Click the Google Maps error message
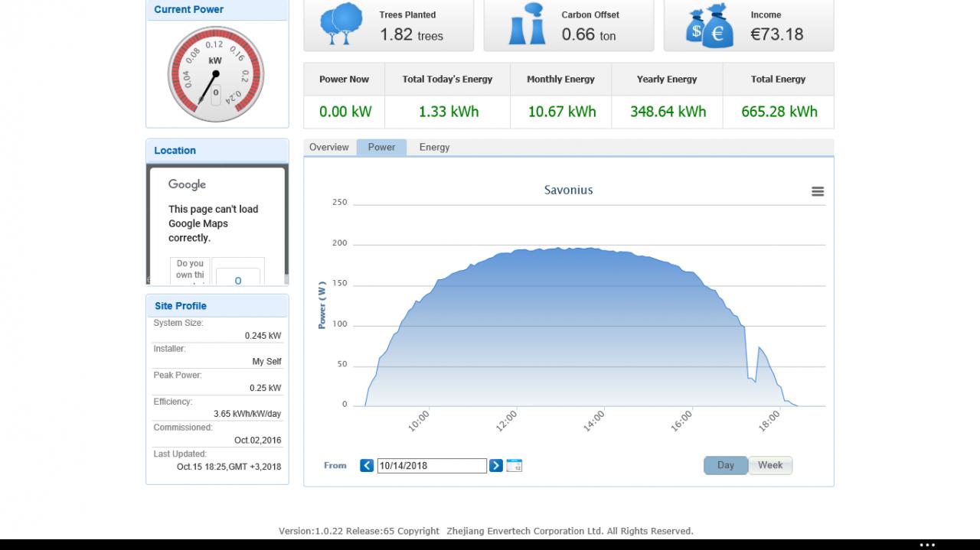Screen dimensions: 980x550 click(213, 223)
